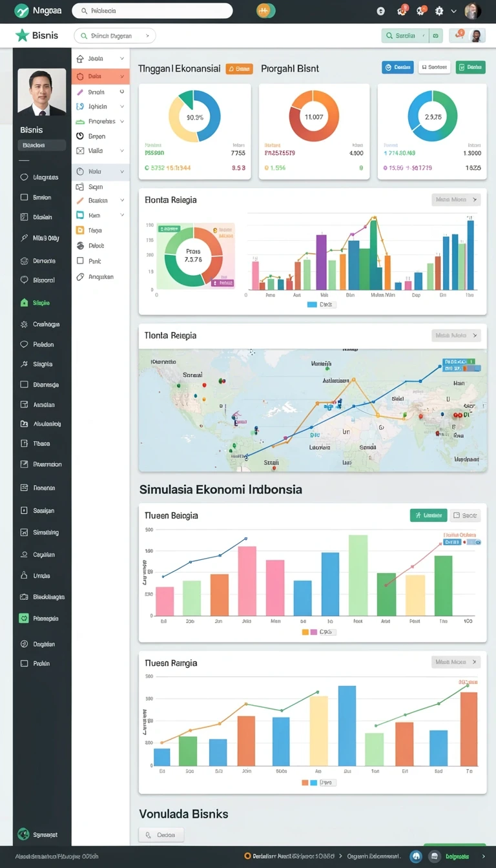496x868 pixels.
Task: Select the green home icon in dark sidebar
Action: (25, 302)
